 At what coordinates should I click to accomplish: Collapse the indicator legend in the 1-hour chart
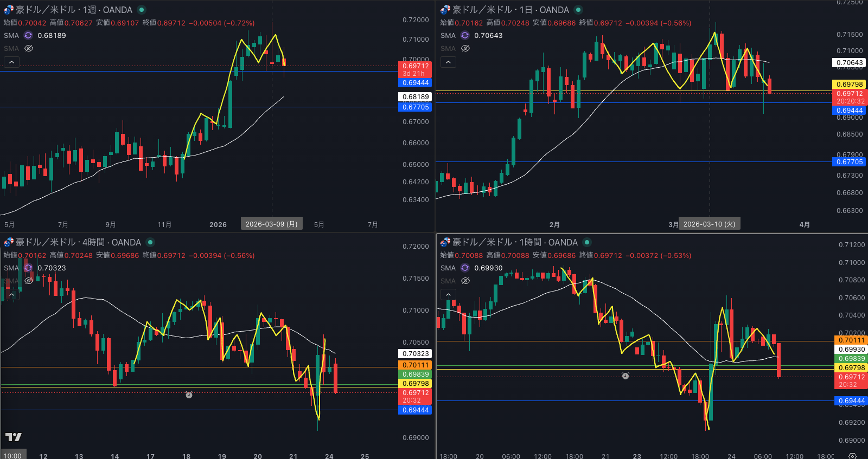[x=448, y=295]
